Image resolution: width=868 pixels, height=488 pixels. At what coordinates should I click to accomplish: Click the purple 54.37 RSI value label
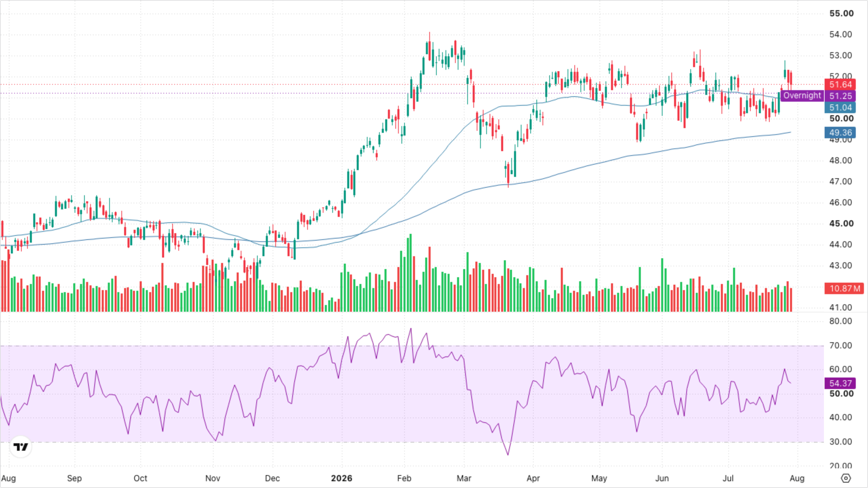pos(840,383)
